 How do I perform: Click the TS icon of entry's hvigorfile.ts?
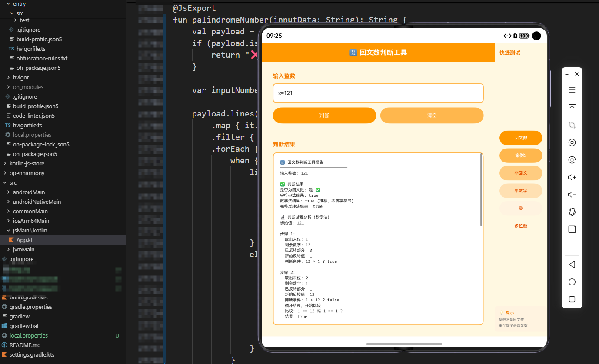coord(11,49)
